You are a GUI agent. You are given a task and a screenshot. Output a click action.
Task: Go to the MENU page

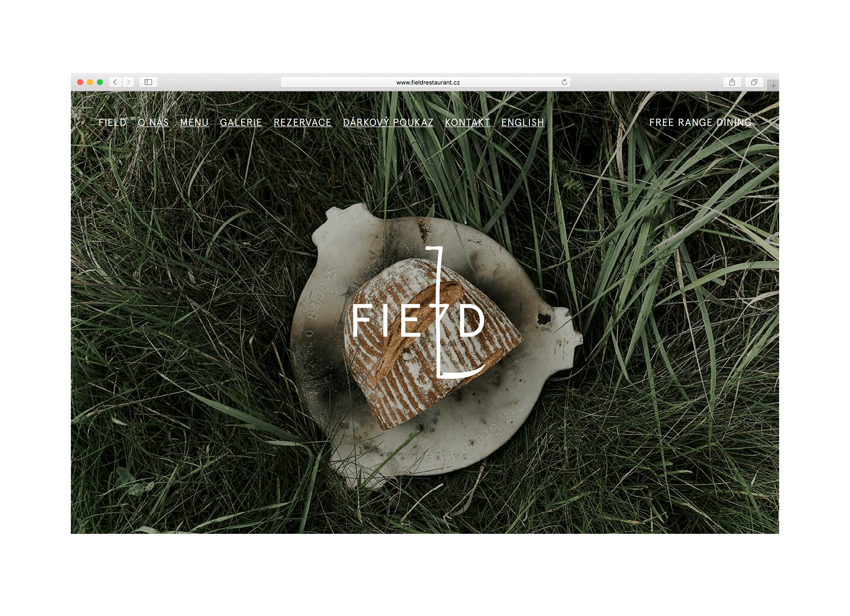194,122
